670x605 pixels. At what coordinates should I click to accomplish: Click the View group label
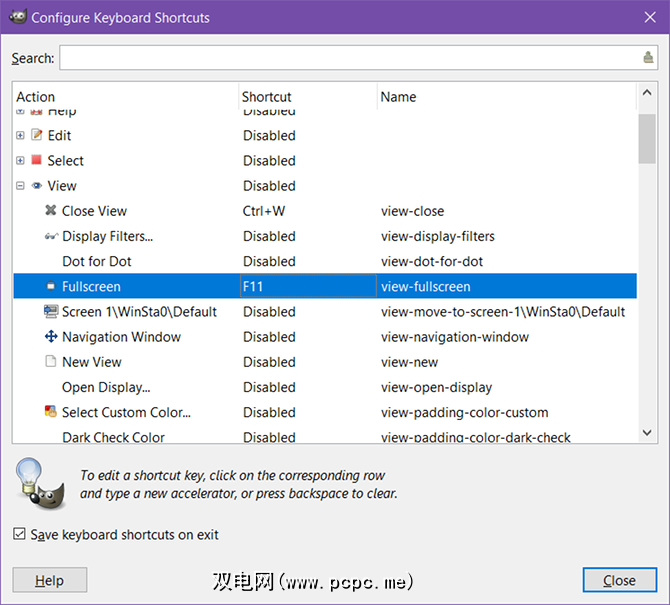coord(62,186)
